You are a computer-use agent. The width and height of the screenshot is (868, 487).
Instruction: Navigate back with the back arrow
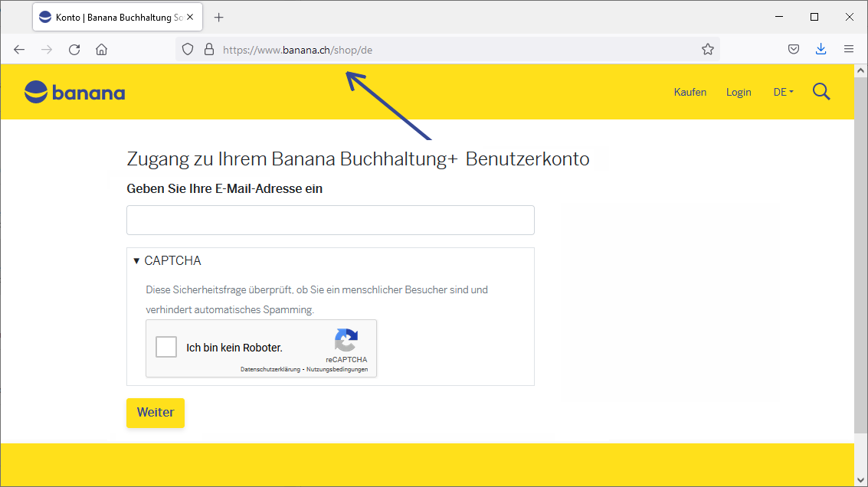(x=19, y=50)
